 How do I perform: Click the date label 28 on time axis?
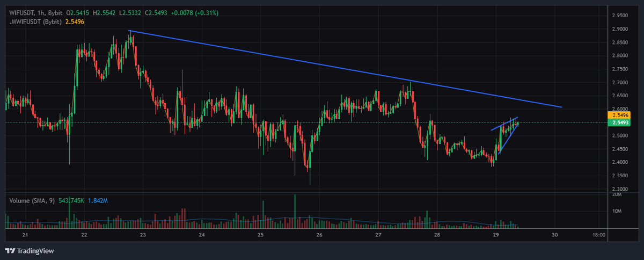[437, 235]
